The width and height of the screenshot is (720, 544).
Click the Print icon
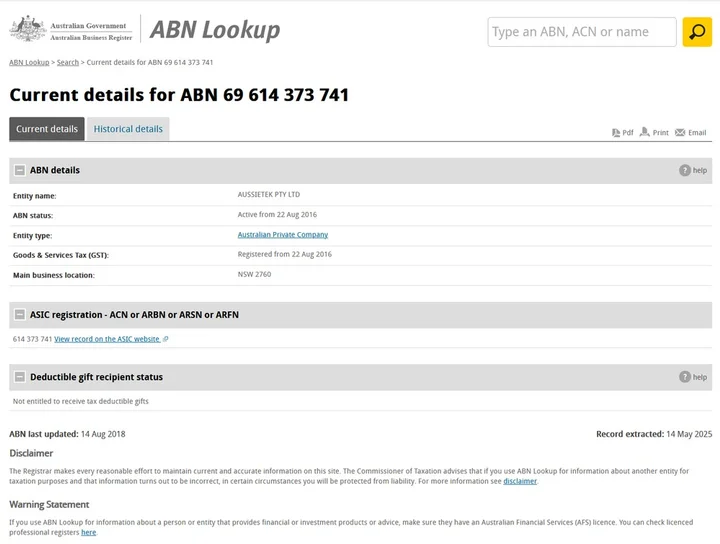pyautogui.click(x=645, y=132)
